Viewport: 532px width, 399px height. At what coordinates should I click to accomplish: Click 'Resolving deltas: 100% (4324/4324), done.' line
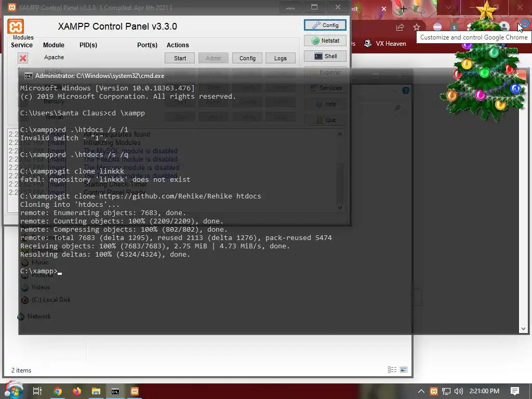pos(105,255)
